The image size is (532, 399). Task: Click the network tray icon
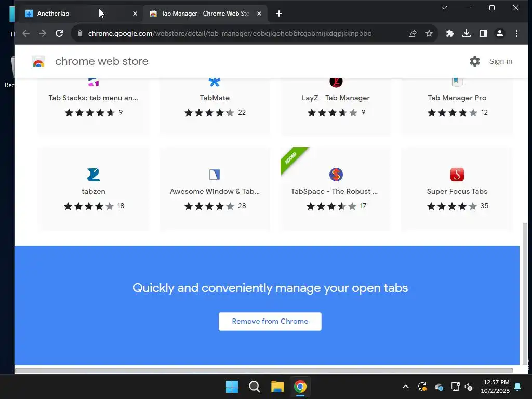click(x=455, y=387)
